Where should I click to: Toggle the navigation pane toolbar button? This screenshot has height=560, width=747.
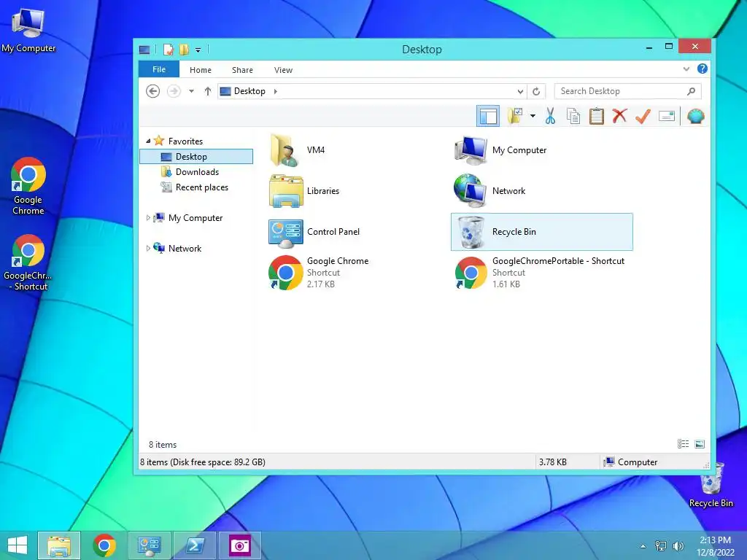coord(488,116)
